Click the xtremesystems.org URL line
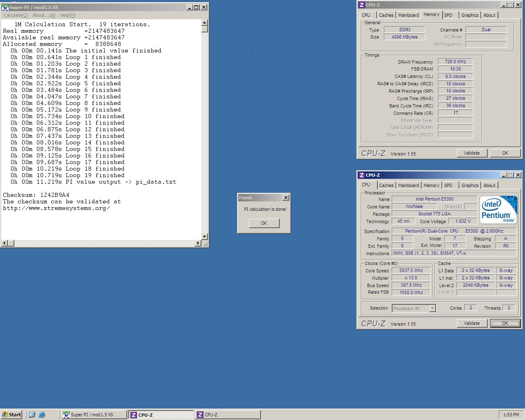The image size is (525, 420). point(57,208)
